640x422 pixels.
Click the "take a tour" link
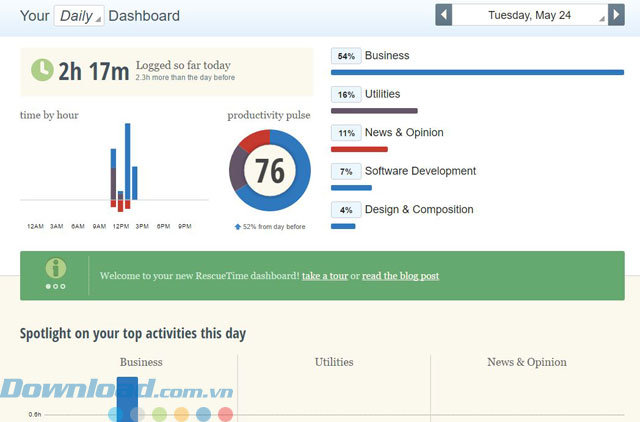pos(325,276)
